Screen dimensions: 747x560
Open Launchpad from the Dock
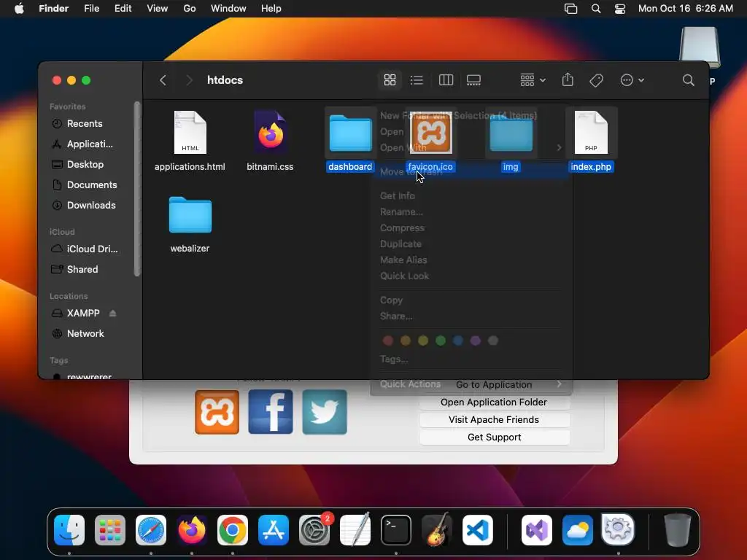coord(110,529)
